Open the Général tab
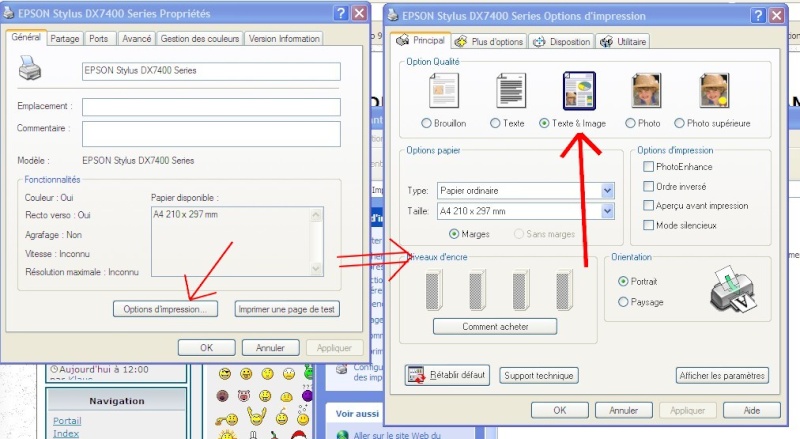This screenshot has width=800, height=439. tap(26, 37)
